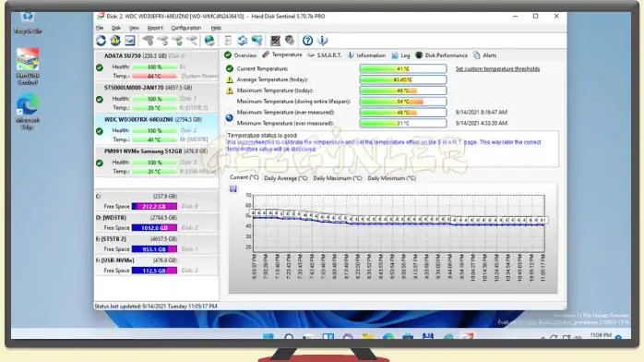This screenshot has height=362, width=644.
Task: Click the Refresh toolbar icon
Action: pyautogui.click(x=101, y=41)
